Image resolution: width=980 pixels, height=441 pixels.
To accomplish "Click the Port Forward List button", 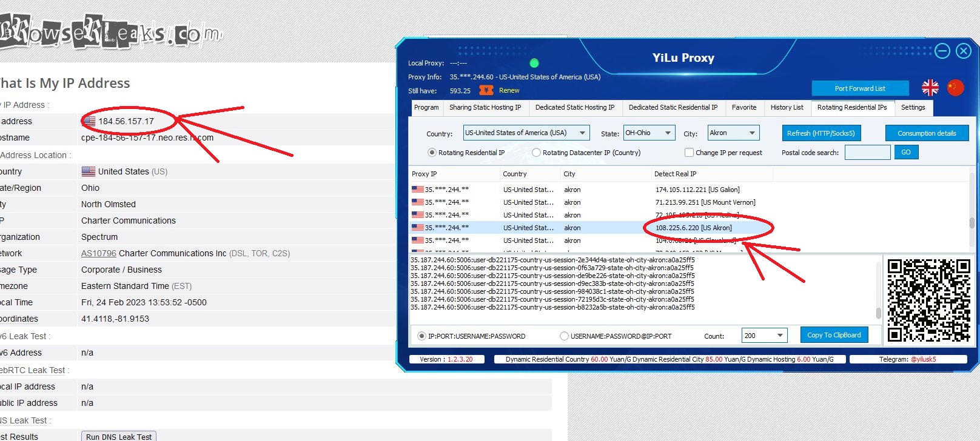I will pos(860,88).
